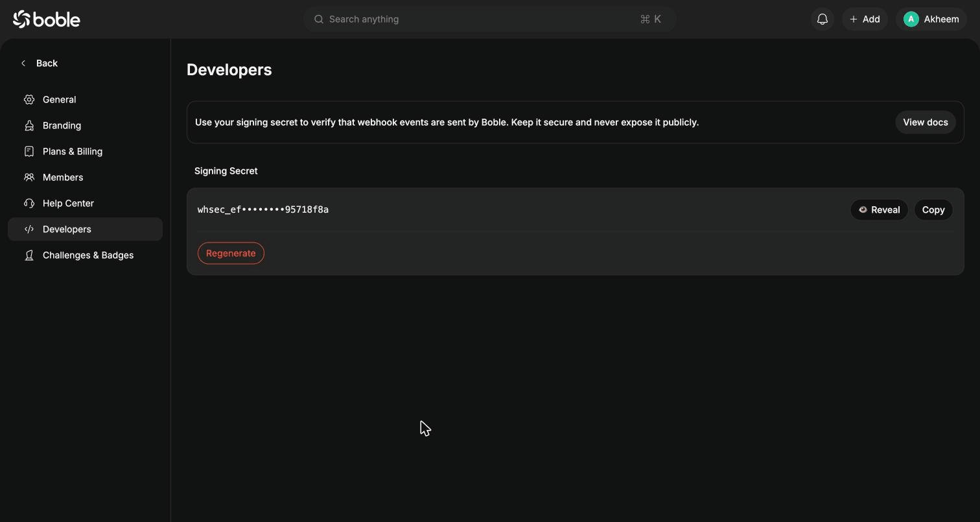Click the Challenges & Badges icon
980x522 pixels.
click(29, 255)
